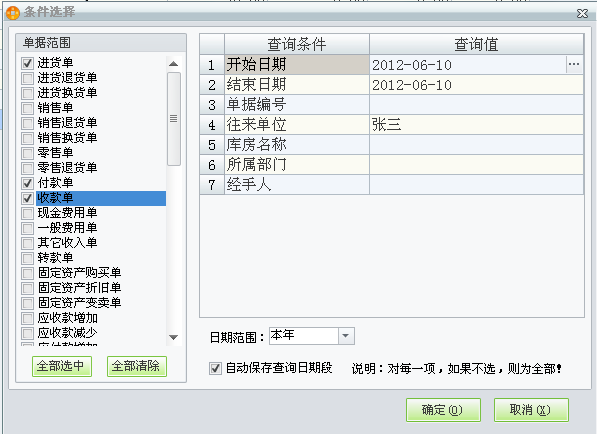The image size is (597, 434).
Task: Cancel with the 取消 (X) button
Action: click(x=531, y=410)
